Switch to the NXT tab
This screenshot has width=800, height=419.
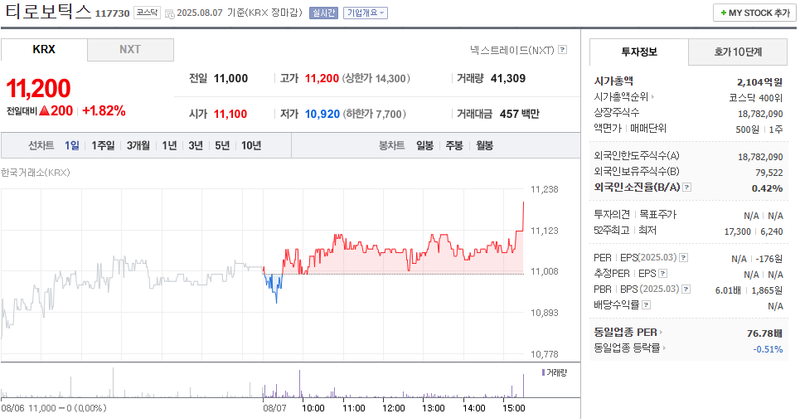(x=130, y=50)
